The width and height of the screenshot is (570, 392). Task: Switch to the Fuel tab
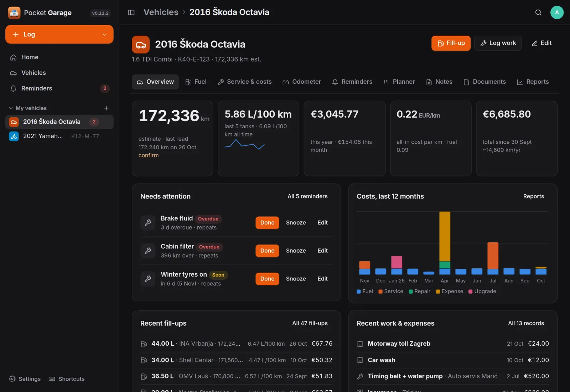[x=196, y=82]
